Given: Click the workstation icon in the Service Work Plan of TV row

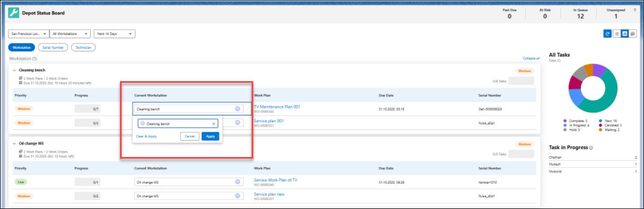Looking at the screenshot, I should [237, 182].
